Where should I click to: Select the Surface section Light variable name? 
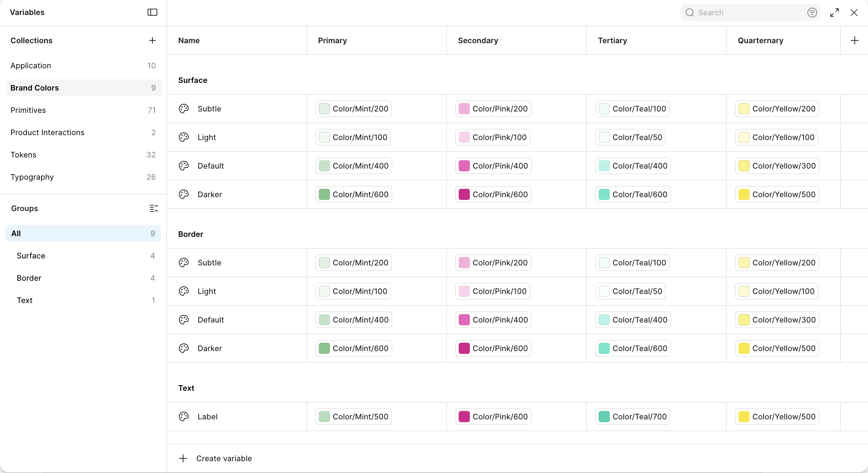(x=207, y=137)
